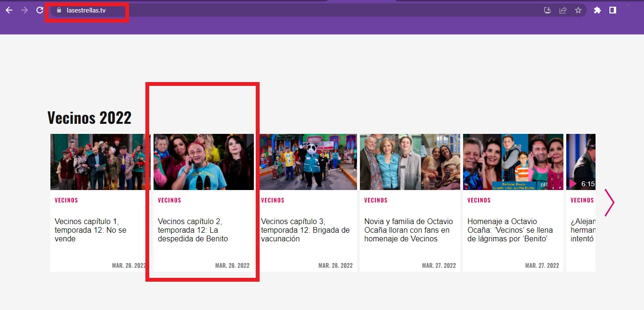Click the install app icon in address bar
Image resolution: width=644 pixels, height=310 pixels.
[547, 10]
